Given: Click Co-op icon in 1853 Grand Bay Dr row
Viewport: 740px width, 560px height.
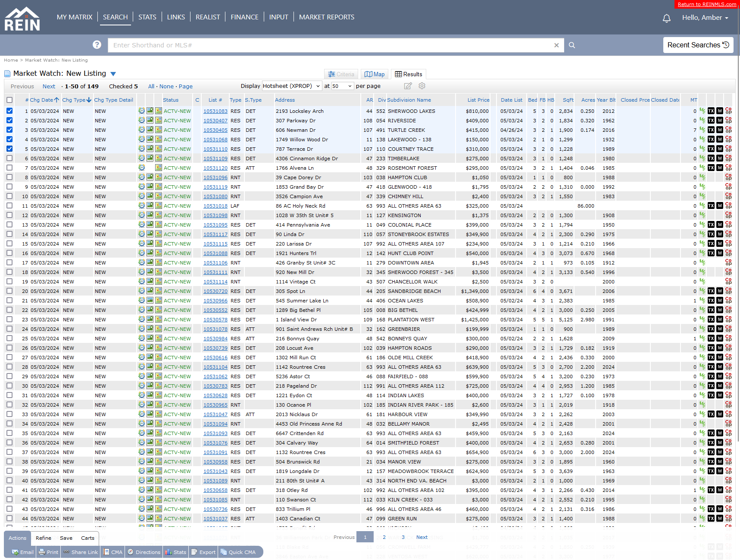Looking at the screenshot, I should click(x=728, y=187).
